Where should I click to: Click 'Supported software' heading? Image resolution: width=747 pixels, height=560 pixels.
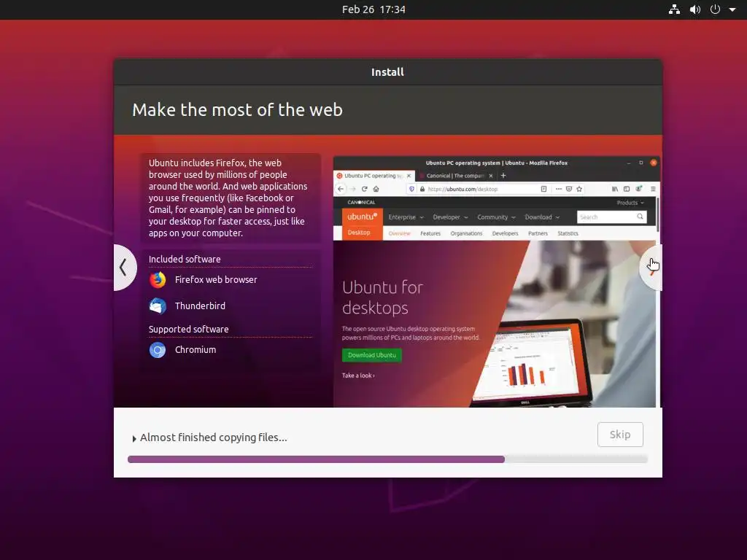point(189,329)
